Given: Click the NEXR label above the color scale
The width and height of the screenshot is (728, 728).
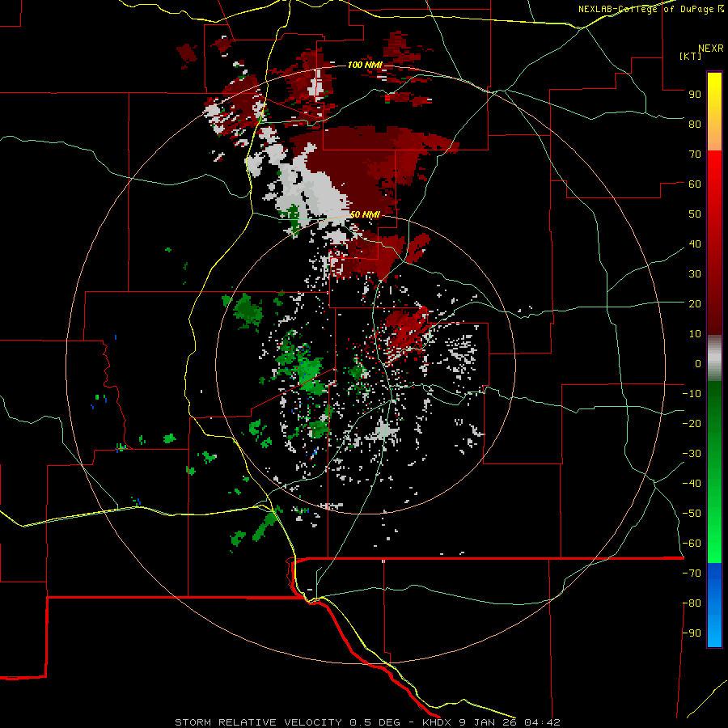Looking at the screenshot, I should click(711, 49).
